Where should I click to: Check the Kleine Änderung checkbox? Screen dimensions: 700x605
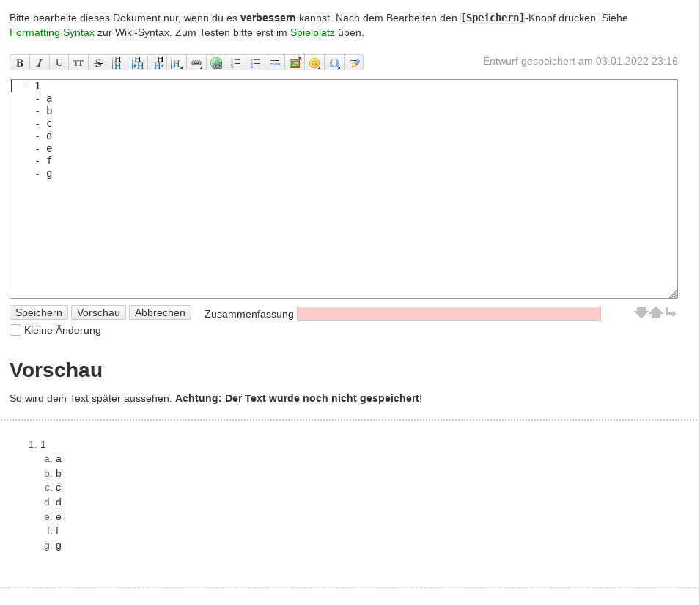(15, 330)
